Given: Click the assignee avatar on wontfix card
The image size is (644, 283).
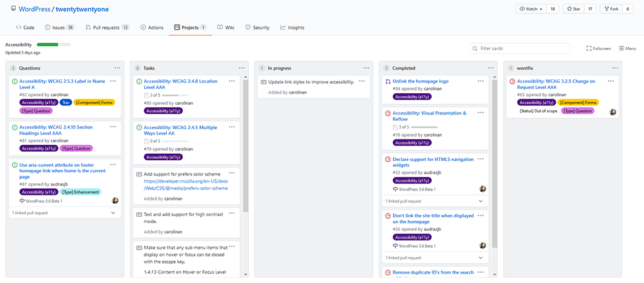Looking at the screenshot, I should click(x=613, y=112).
